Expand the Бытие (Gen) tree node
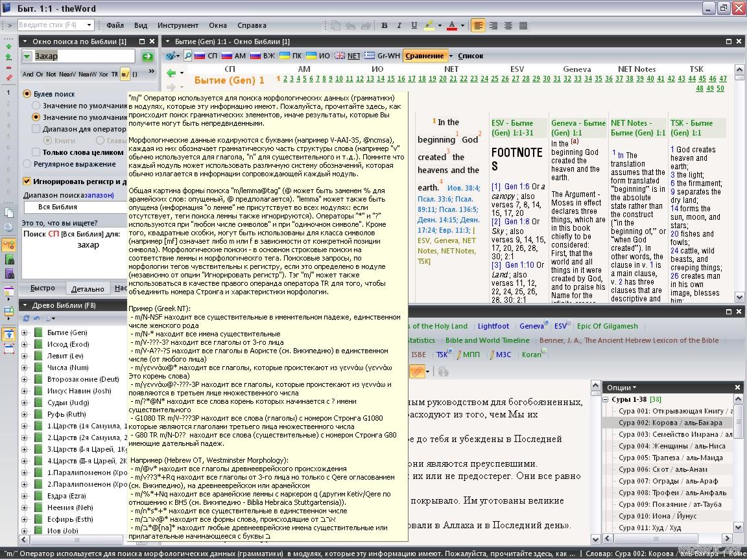Viewport: 747px width, 560px height. [25, 333]
